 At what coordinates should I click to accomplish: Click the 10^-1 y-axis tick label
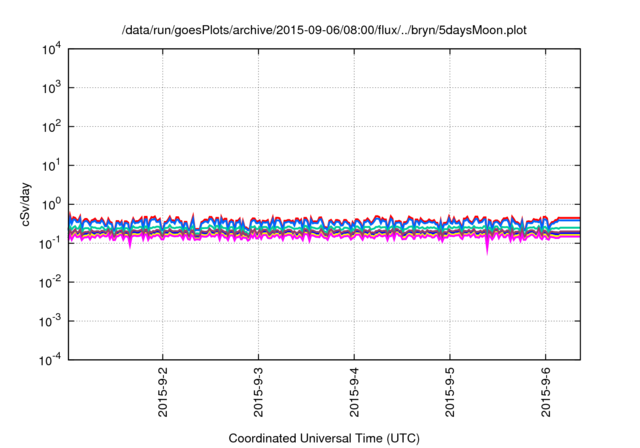click(x=50, y=243)
